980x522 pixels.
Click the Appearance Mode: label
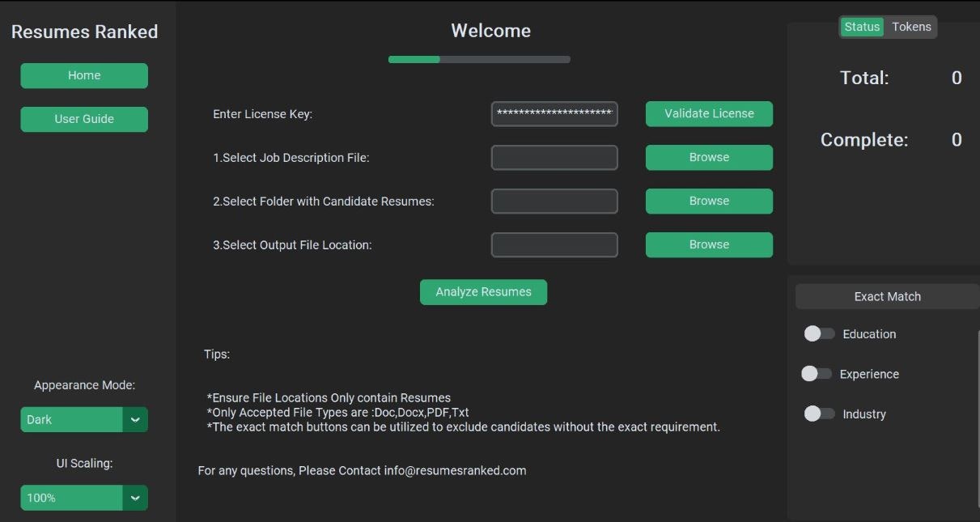click(84, 385)
